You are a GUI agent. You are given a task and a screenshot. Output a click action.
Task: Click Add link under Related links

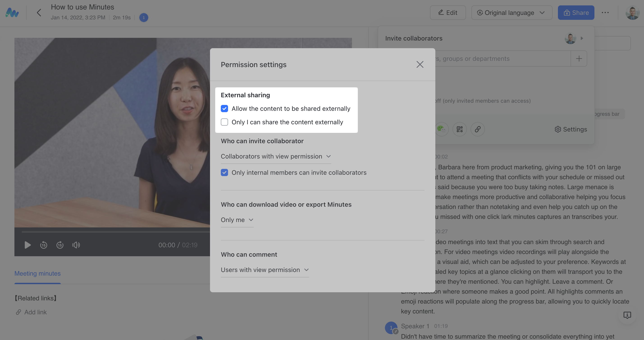click(31, 312)
